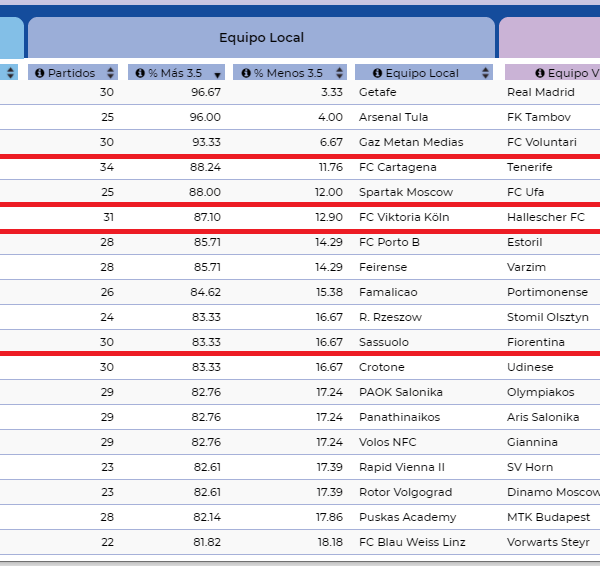Click the 17.86 value in Puskas Academy row
The height and width of the screenshot is (566, 600).
click(329, 517)
